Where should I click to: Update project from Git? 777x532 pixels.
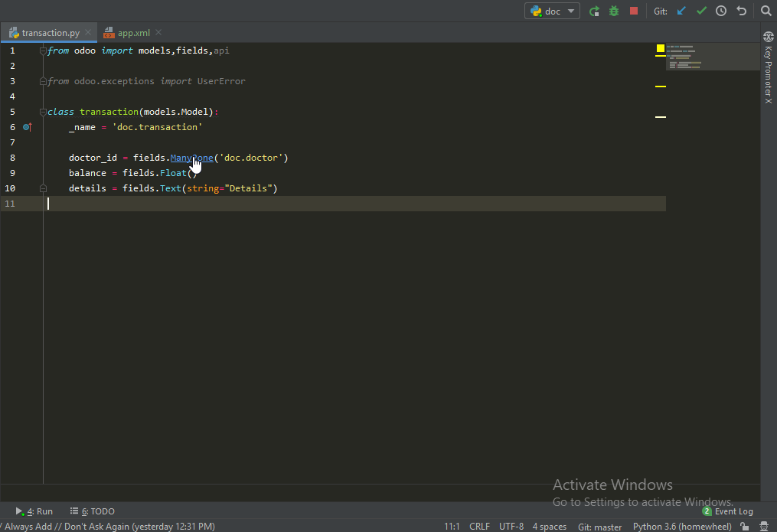[681, 11]
